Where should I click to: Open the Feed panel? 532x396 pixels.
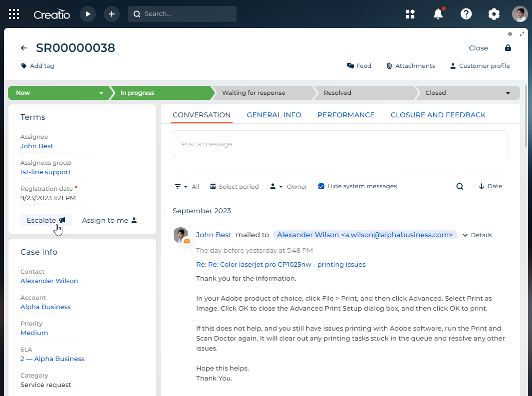[359, 66]
